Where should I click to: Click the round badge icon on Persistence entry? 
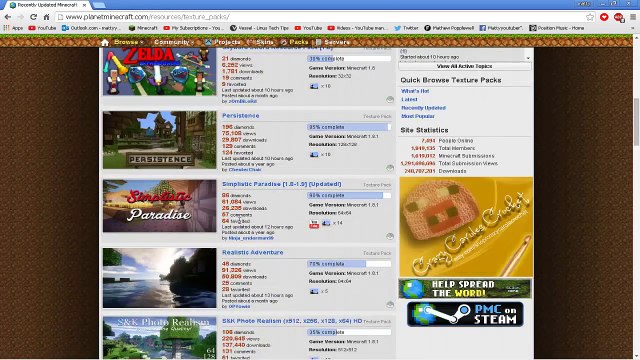(390, 167)
